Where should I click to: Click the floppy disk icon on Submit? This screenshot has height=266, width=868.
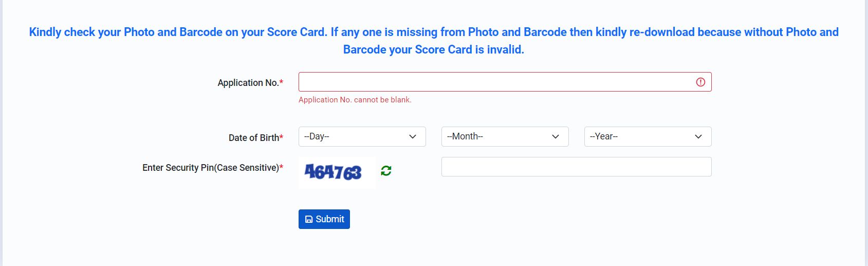pos(309,220)
